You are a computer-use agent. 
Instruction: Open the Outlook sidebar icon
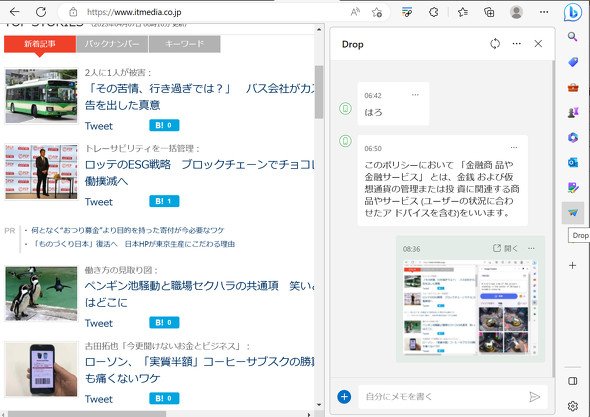point(573,163)
